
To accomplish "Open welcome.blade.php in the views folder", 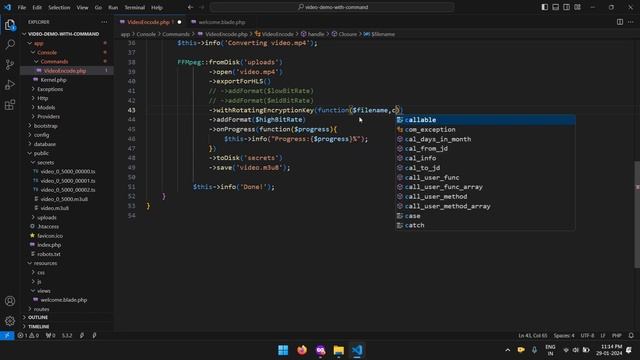I will tap(64, 300).
